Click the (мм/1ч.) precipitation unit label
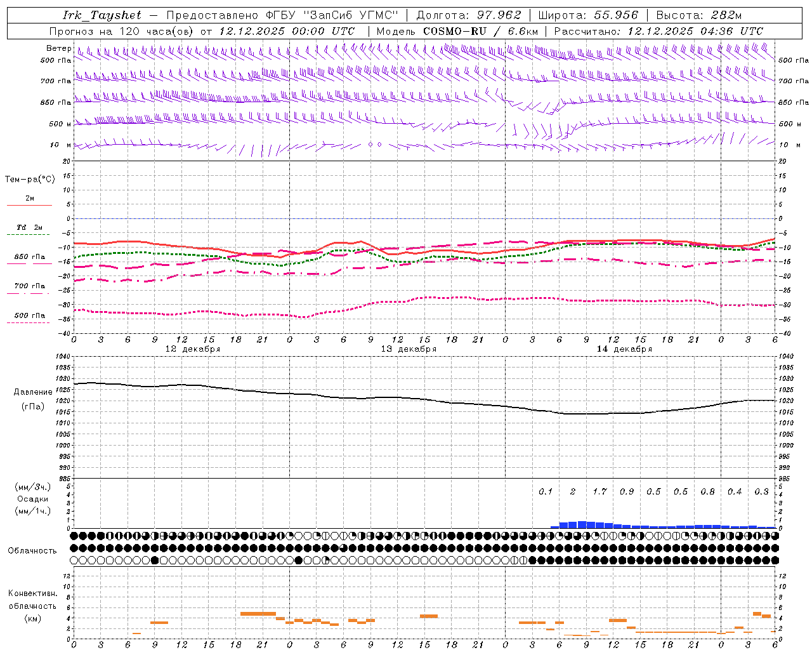 [33, 511]
